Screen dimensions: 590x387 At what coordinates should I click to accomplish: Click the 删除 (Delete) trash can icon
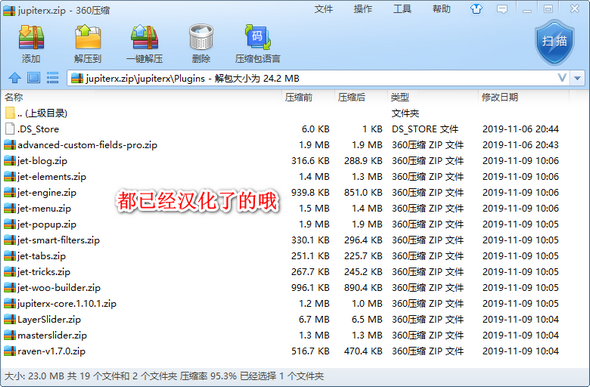coord(201,37)
